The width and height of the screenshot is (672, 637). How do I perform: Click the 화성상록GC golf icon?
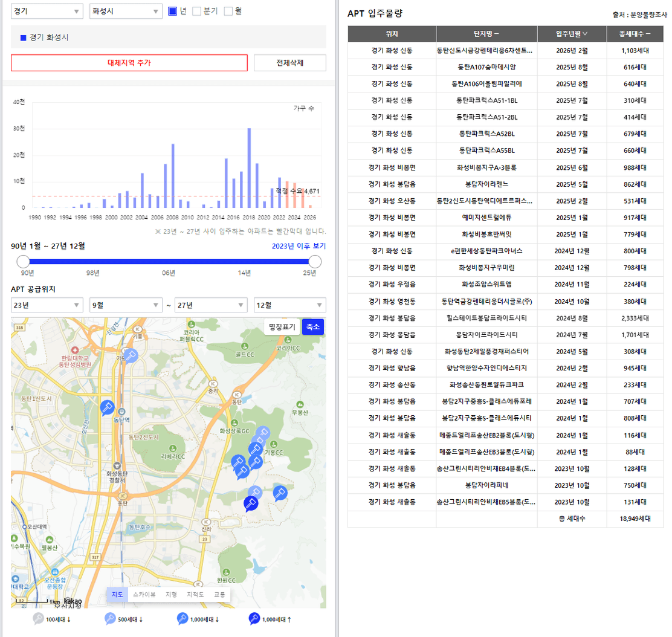coord(234,422)
